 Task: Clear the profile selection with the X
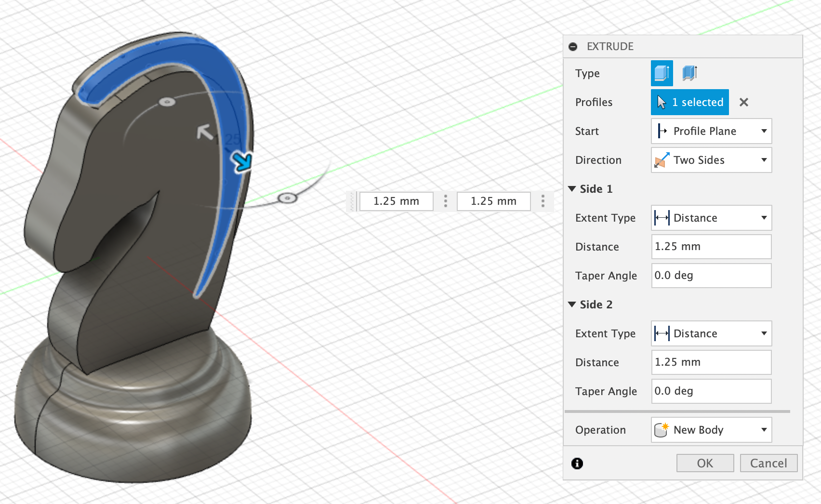point(744,102)
